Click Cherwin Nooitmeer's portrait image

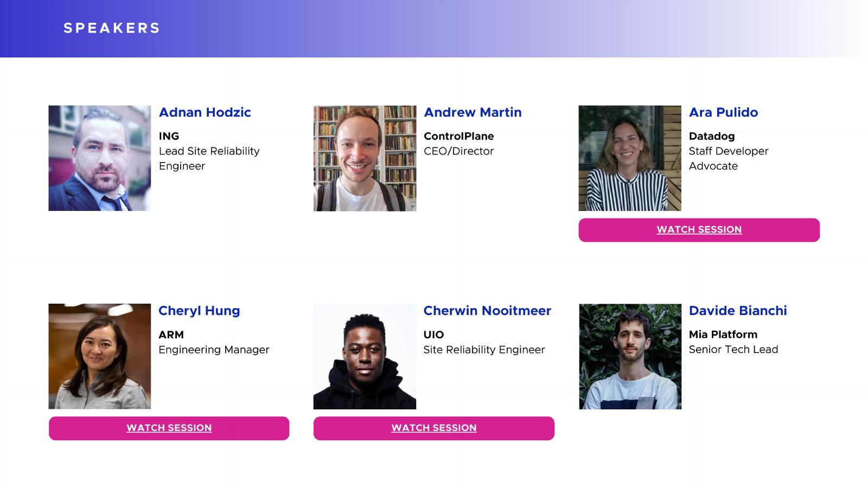pyautogui.click(x=365, y=356)
